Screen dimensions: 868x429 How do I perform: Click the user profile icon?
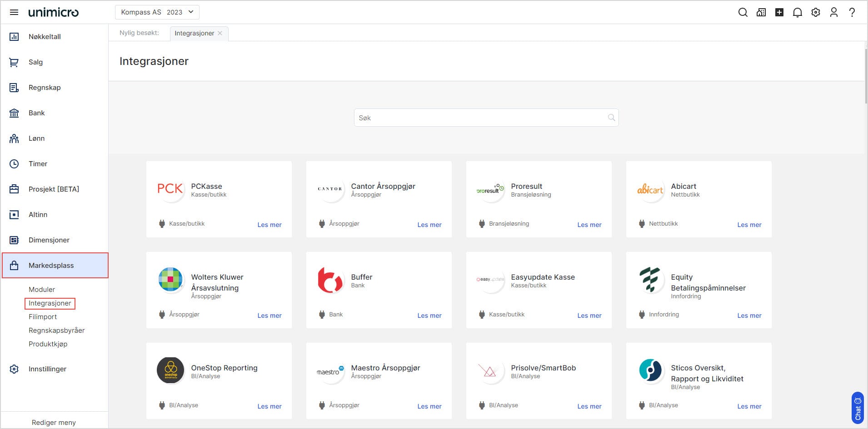[x=833, y=12]
